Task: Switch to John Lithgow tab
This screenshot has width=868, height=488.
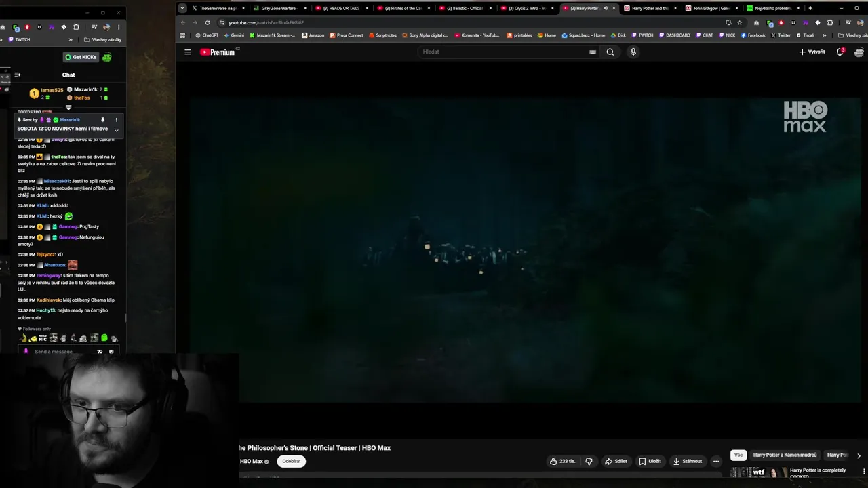Action: tap(711, 8)
